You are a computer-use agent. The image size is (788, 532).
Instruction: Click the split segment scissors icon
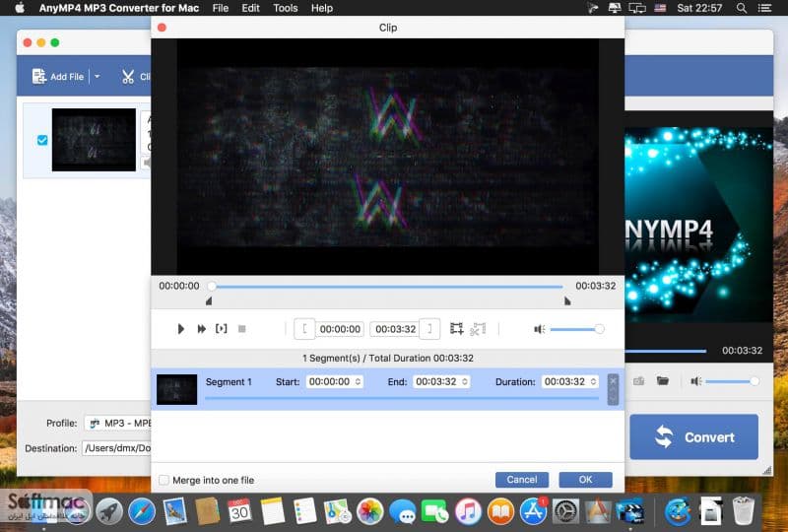click(x=478, y=329)
